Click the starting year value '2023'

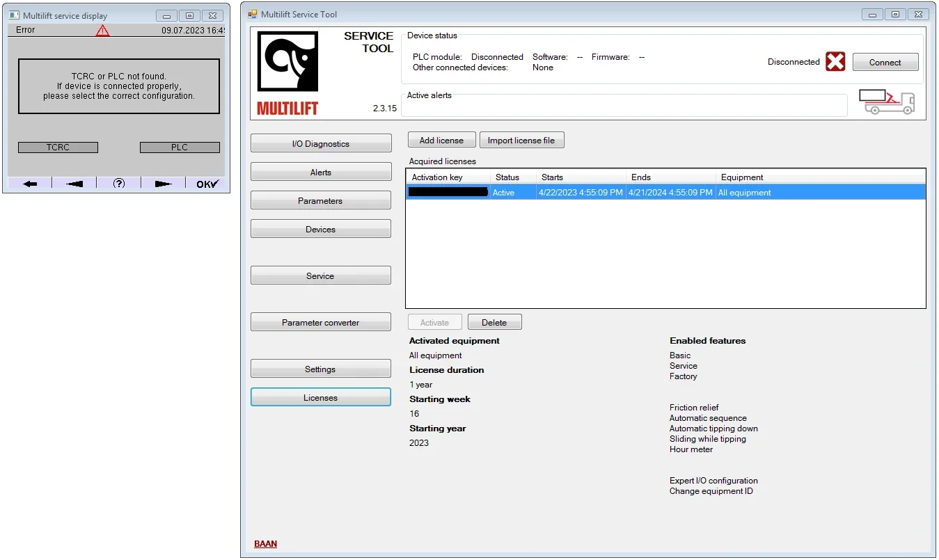419,443
